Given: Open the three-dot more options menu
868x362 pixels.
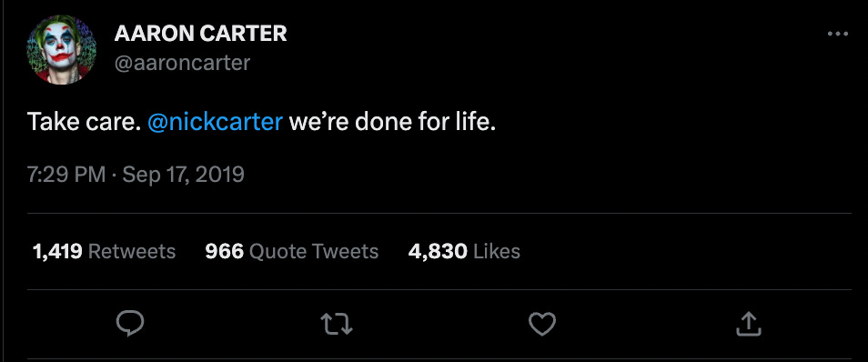Looking at the screenshot, I should 838,34.
